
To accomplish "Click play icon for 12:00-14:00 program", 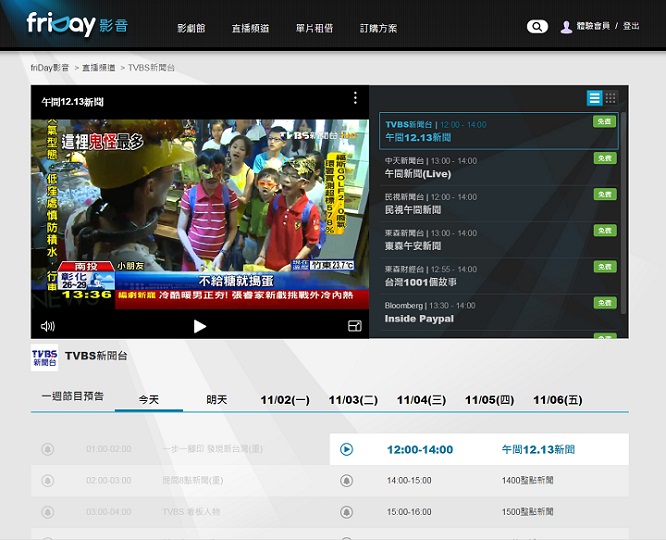I will click(347, 449).
